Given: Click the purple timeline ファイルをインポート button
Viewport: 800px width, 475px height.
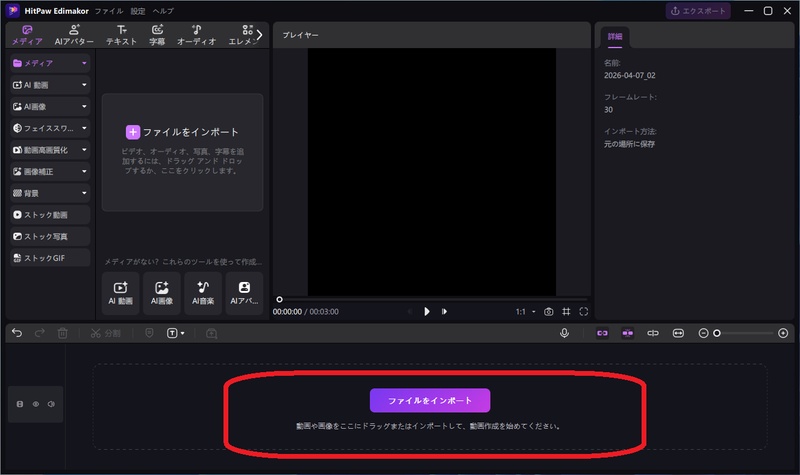Looking at the screenshot, I should [x=430, y=401].
